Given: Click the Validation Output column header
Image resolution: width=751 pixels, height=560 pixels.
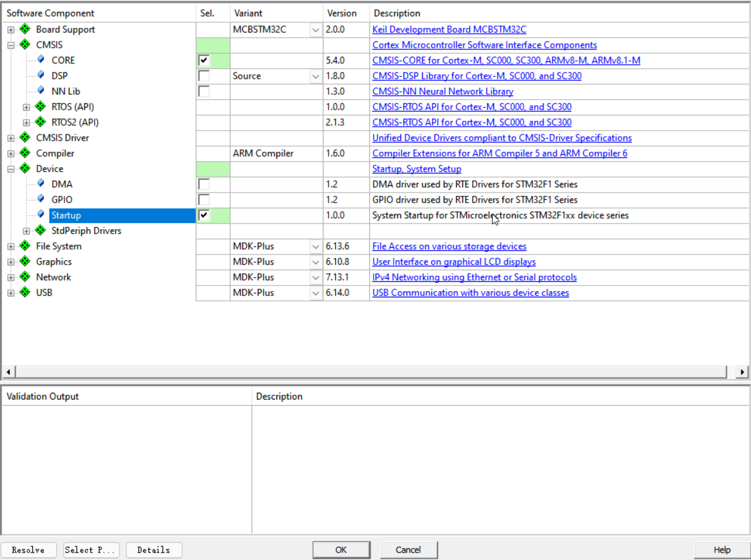Looking at the screenshot, I should point(126,396).
